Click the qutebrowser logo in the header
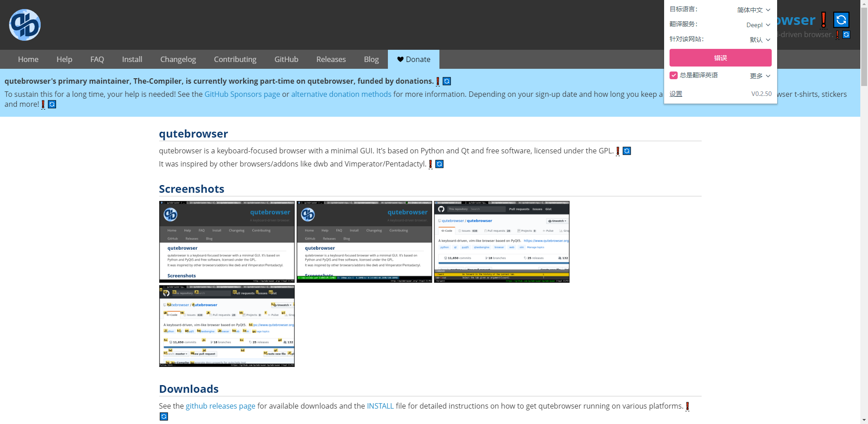This screenshot has width=868, height=424. 24,25
